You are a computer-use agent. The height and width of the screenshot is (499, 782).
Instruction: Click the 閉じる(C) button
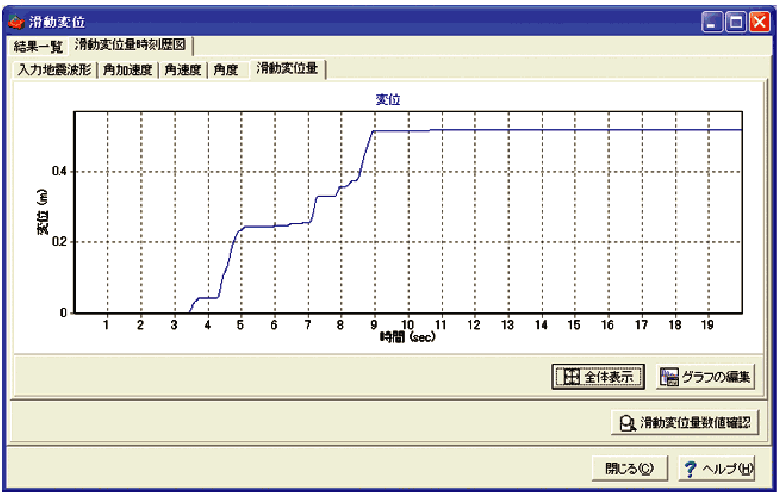[x=629, y=469]
